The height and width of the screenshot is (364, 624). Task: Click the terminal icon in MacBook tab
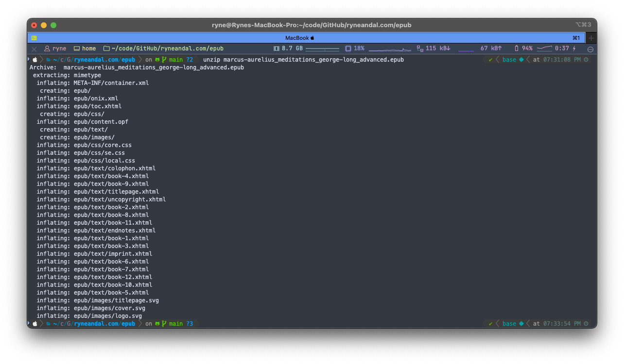click(x=34, y=38)
